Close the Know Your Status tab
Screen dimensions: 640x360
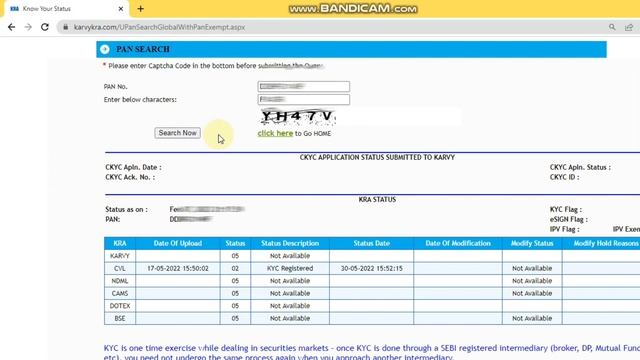121,9
